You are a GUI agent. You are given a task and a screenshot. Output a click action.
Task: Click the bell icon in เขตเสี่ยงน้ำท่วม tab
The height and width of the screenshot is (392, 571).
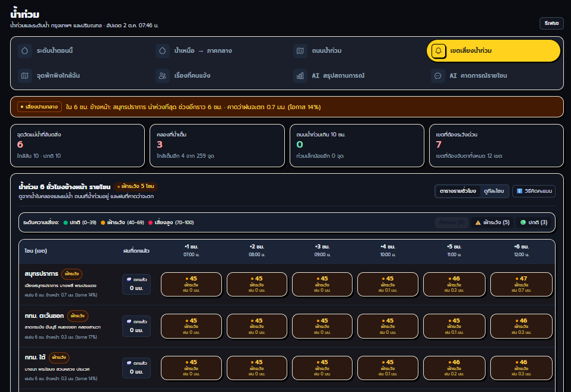(439, 50)
